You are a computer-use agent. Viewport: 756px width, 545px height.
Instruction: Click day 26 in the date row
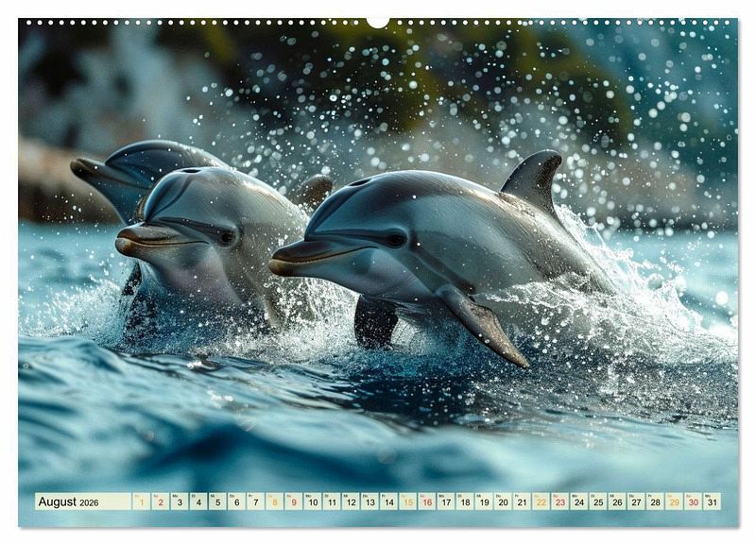click(617, 502)
